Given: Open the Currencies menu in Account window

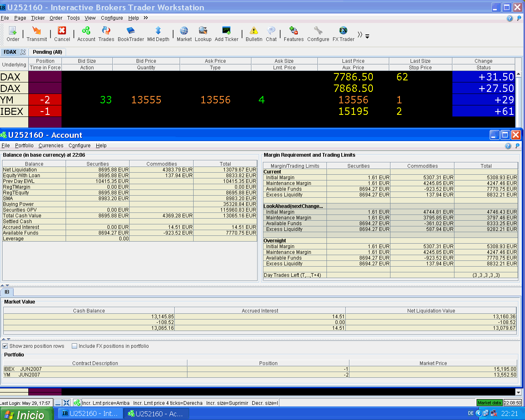Looking at the screenshot, I should point(51,146).
